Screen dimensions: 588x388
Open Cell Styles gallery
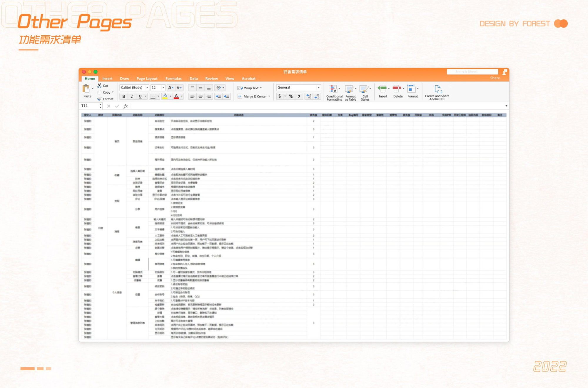365,93
